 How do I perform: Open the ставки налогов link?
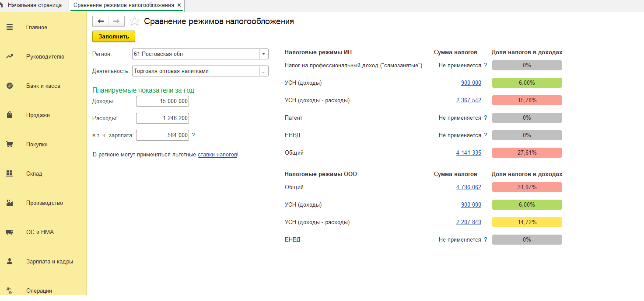pos(217,155)
